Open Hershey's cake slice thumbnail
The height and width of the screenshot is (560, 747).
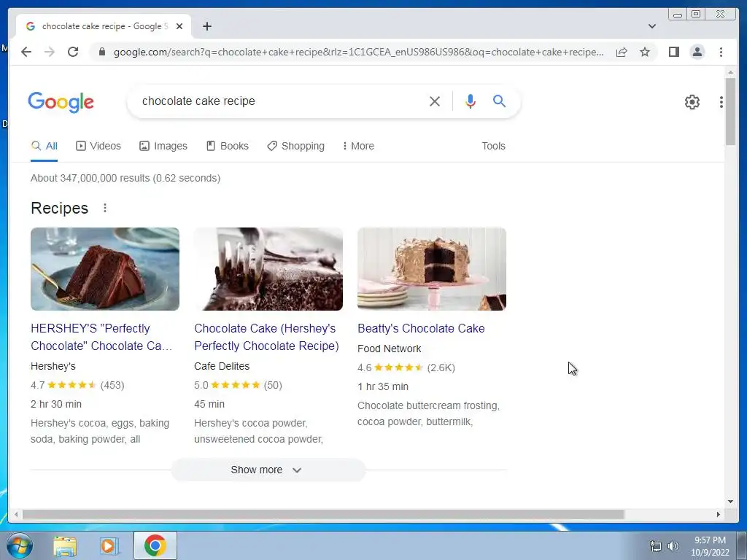click(x=105, y=269)
